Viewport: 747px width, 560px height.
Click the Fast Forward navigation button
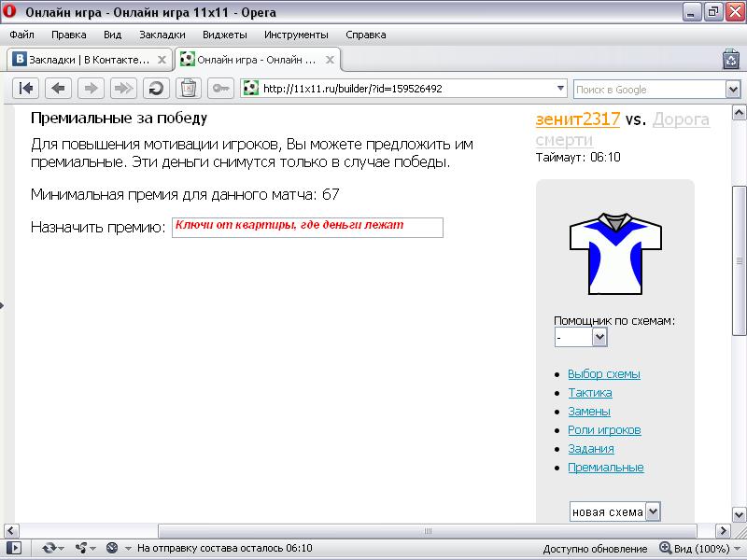[122, 89]
